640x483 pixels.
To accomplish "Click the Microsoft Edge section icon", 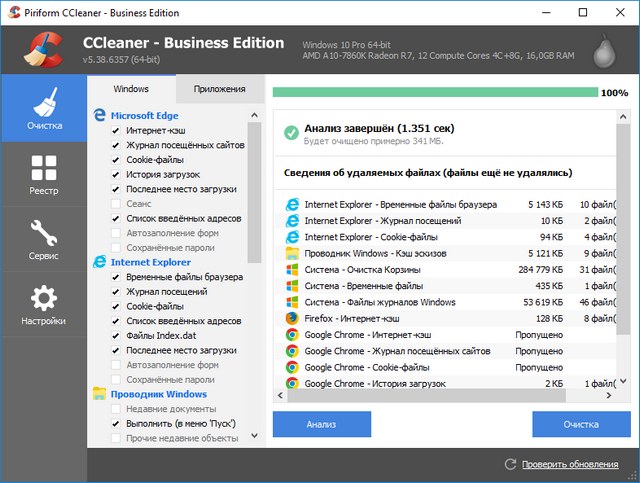I will (x=99, y=115).
